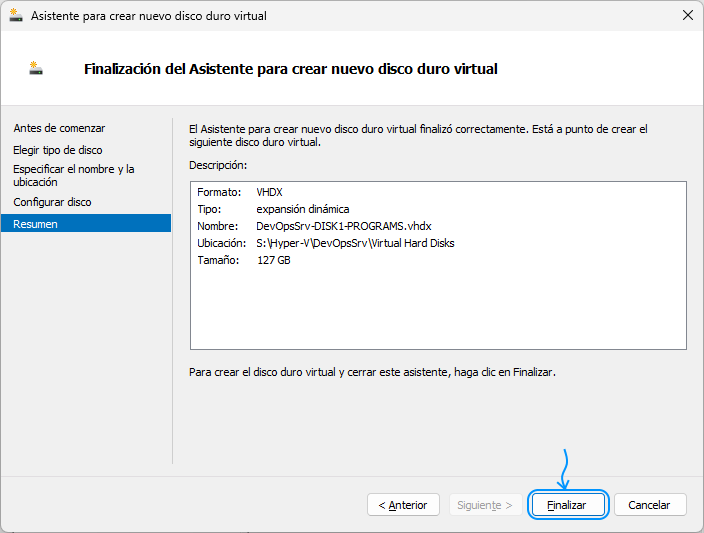Click DevOpsSrv-DISK1-PROGRAMS.vhdx name
Viewport: 704px width, 533px height.
coord(344,226)
